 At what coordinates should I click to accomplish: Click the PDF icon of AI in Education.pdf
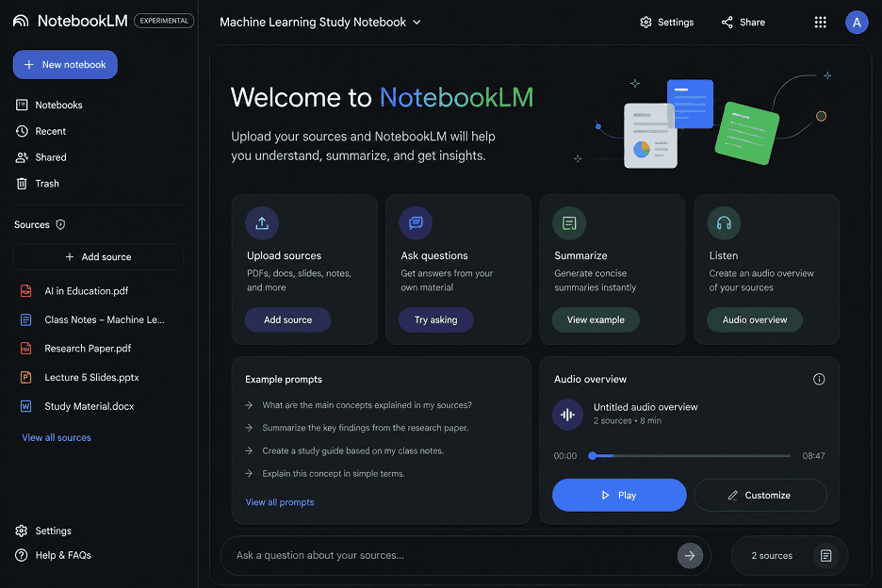pos(25,291)
